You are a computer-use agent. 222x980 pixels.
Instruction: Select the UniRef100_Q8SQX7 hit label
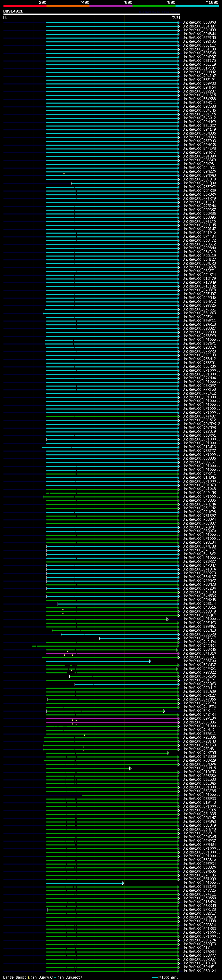(x=199, y=615)
